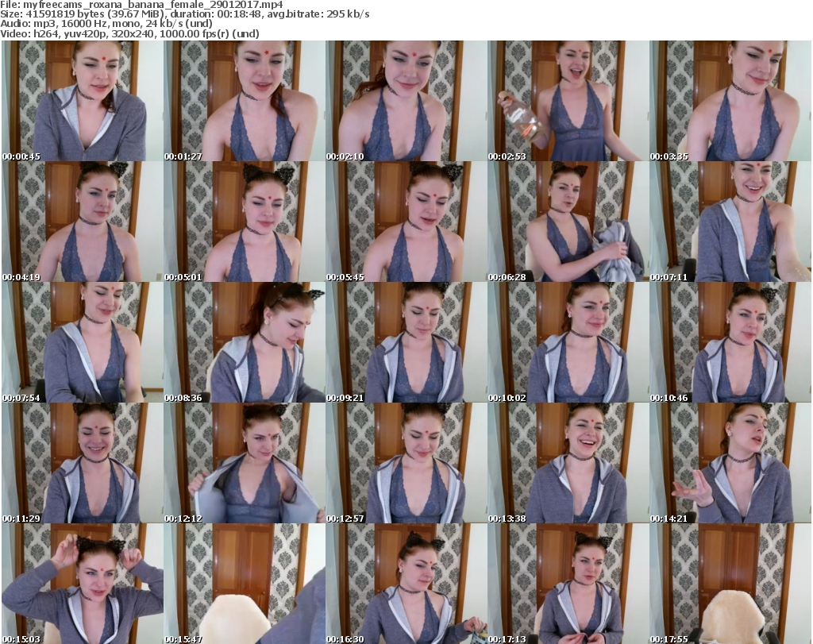813x644 pixels.
Task: Select the thumbnail timestamped 00:12:57
Action: tap(406, 463)
